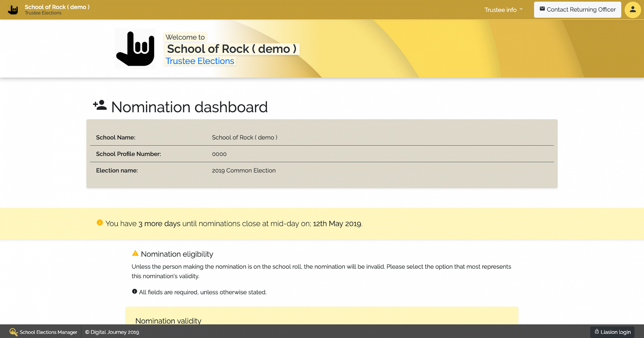Click the black info icon beside All fields required
Image resolution: width=644 pixels, height=338 pixels.
135,291
